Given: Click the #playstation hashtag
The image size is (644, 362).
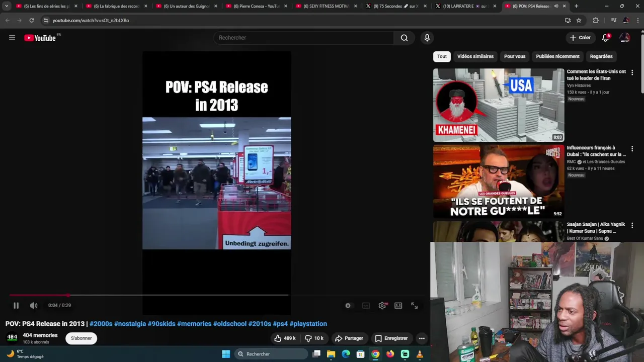Looking at the screenshot, I should pyautogui.click(x=308, y=324).
